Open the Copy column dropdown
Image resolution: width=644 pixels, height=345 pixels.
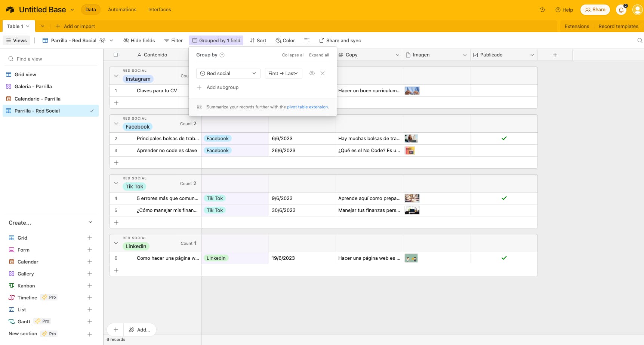click(x=398, y=55)
